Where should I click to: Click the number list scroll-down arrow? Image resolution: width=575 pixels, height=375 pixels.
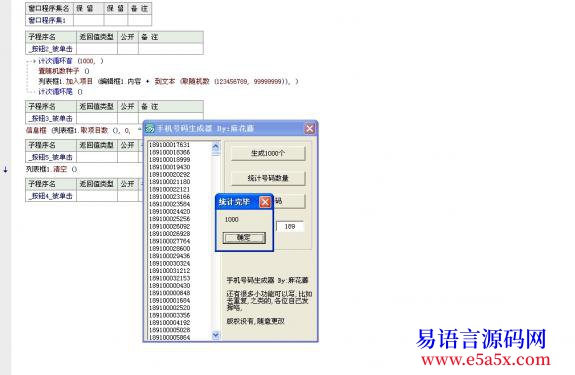point(216,335)
